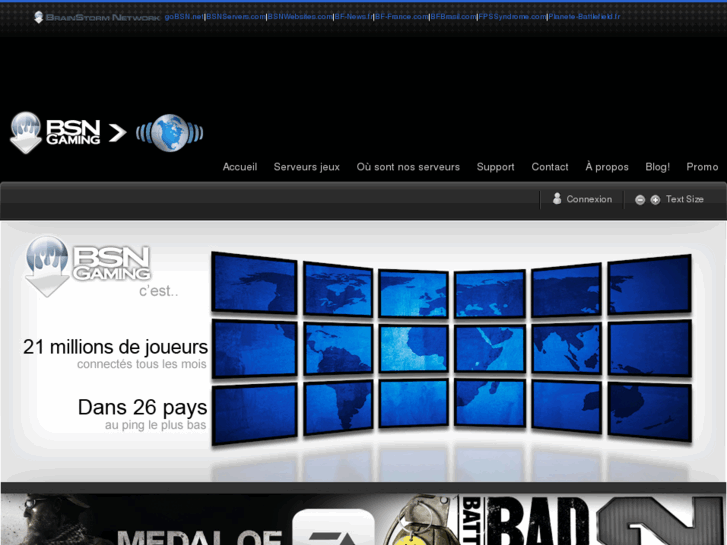Open the goBSN.net network link

click(184, 17)
